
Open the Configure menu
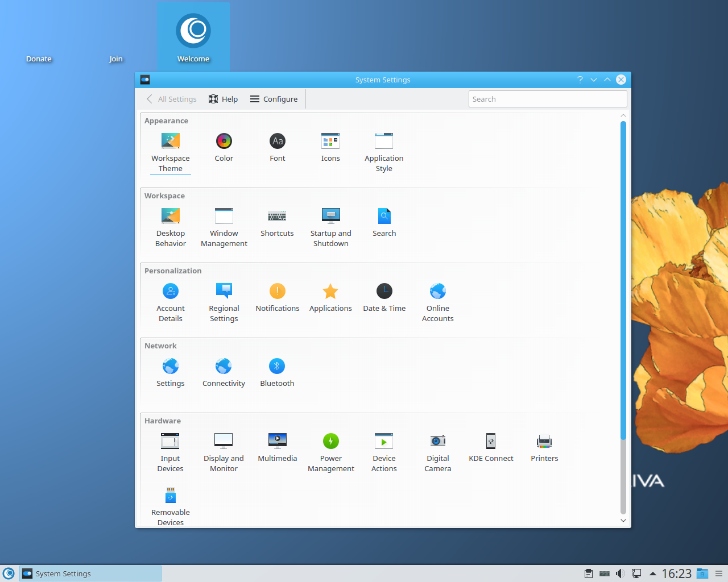pyautogui.click(x=274, y=99)
